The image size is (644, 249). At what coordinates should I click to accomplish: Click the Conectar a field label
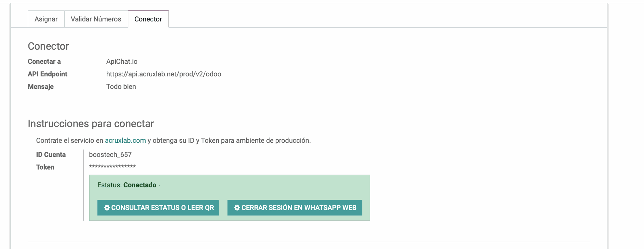coord(44,62)
